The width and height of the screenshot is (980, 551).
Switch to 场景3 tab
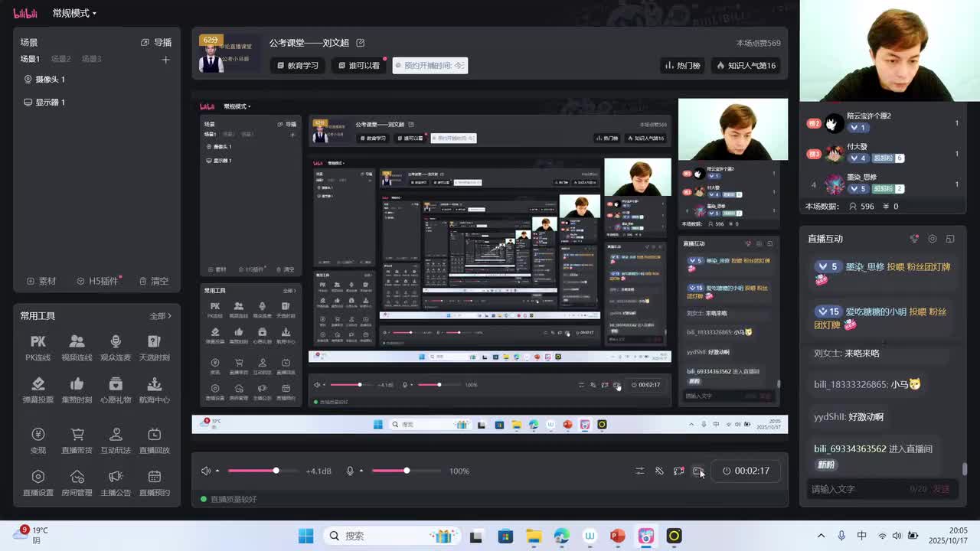tap(92, 59)
